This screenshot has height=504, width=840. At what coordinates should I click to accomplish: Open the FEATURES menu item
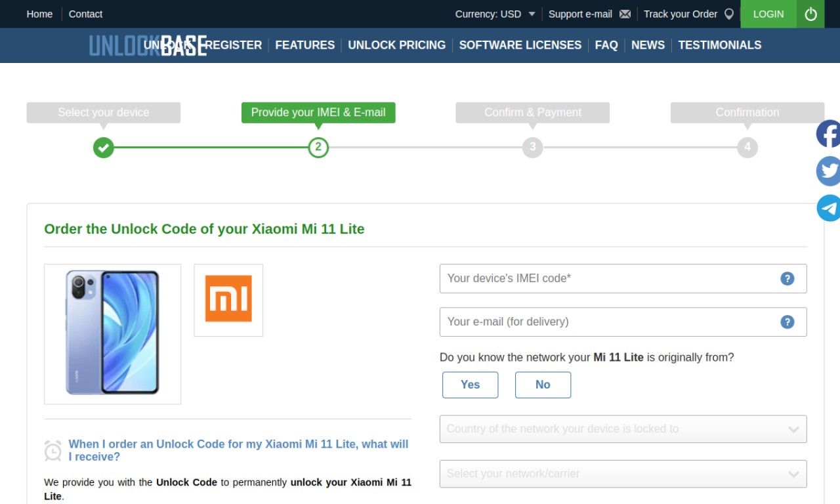point(304,45)
